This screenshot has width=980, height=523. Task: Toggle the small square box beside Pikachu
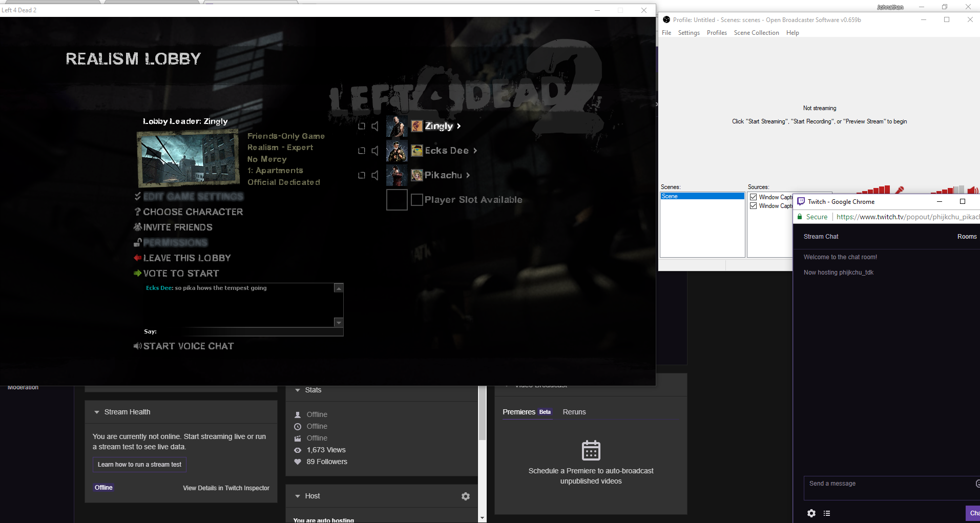pos(362,175)
